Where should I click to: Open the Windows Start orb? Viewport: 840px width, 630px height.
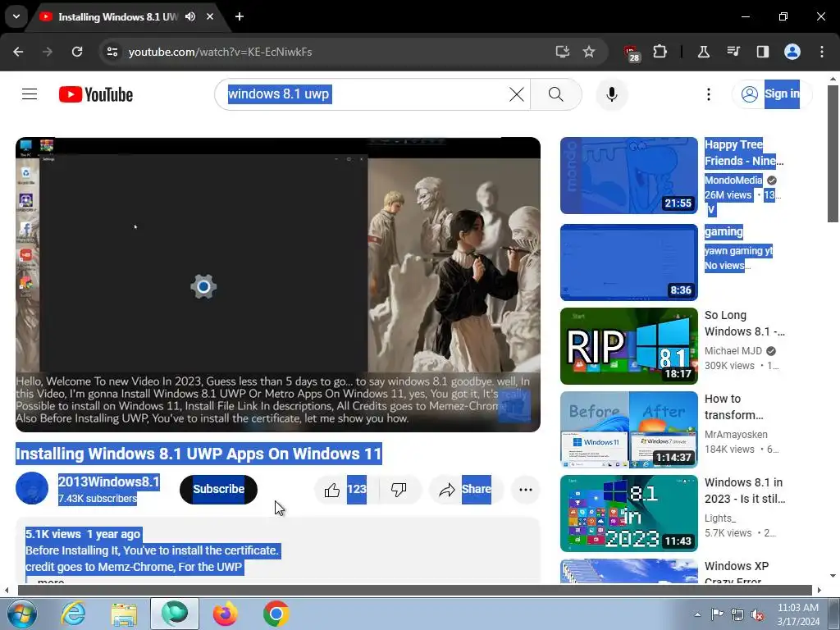(x=21, y=614)
